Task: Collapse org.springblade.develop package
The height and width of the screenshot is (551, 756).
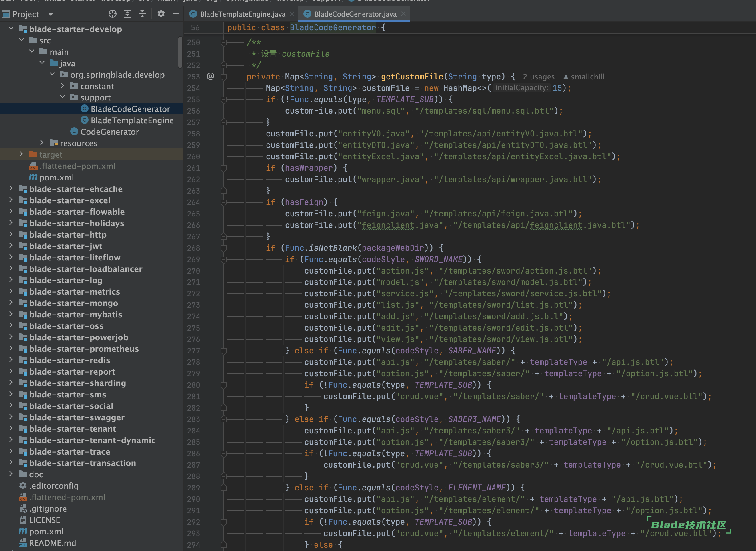Action: 52,74
